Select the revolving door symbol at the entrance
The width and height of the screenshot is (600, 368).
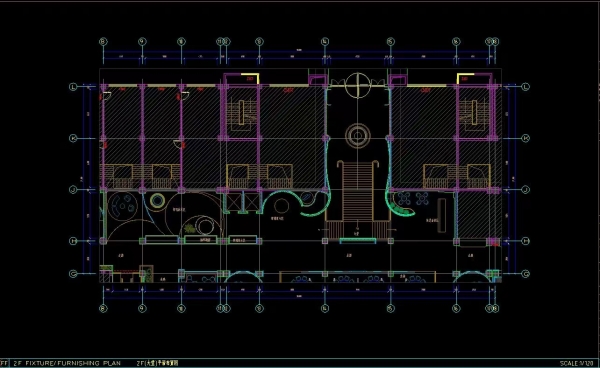357,85
